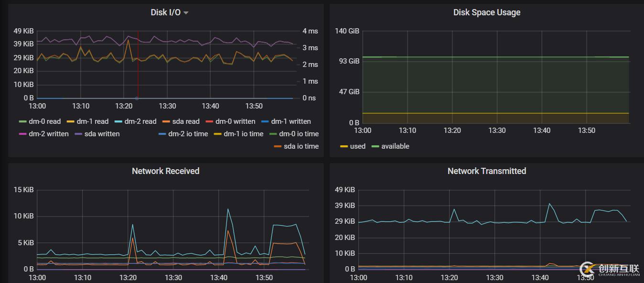
Task: Click the 49 KiB label in Network Transmitted
Action: click(x=345, y=190)
